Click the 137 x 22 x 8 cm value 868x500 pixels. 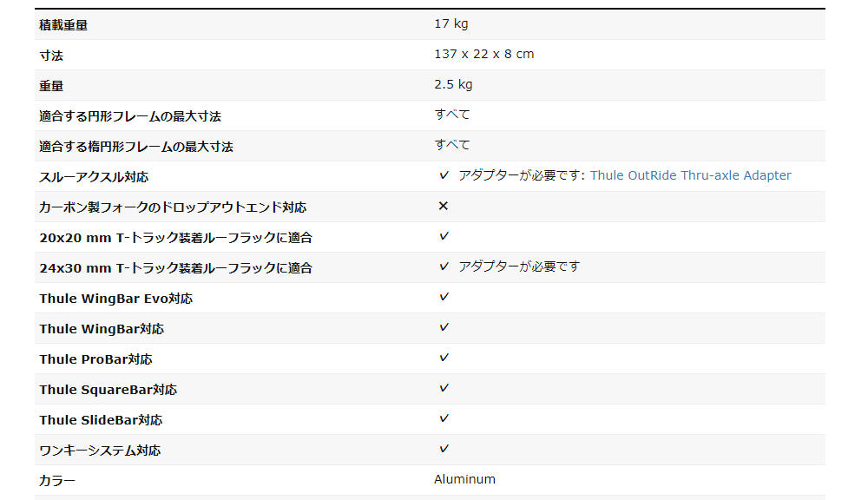483,55
